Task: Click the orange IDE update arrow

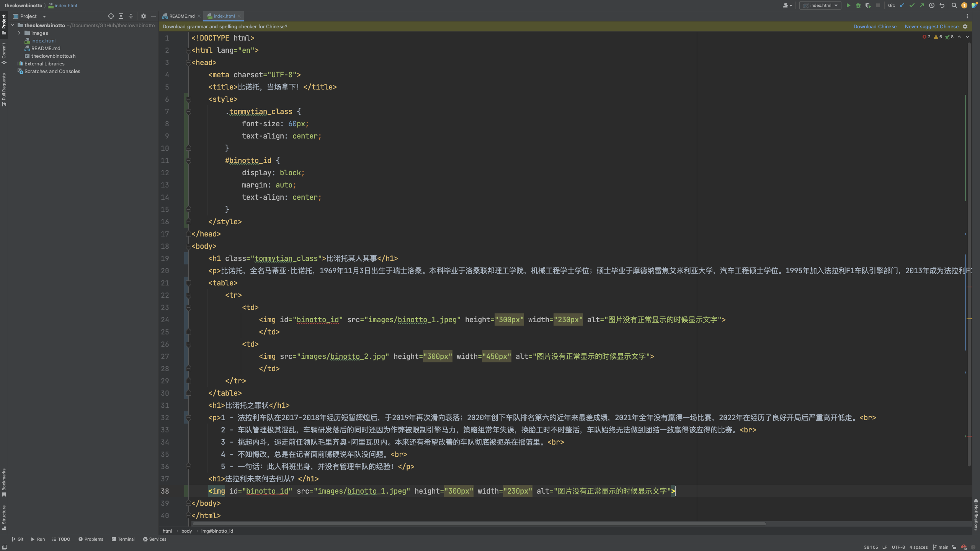Action: point(964,5)
